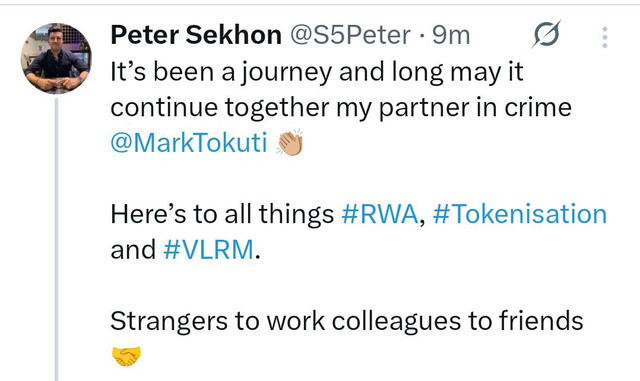Click the word "and" before #VLRM

133,250
